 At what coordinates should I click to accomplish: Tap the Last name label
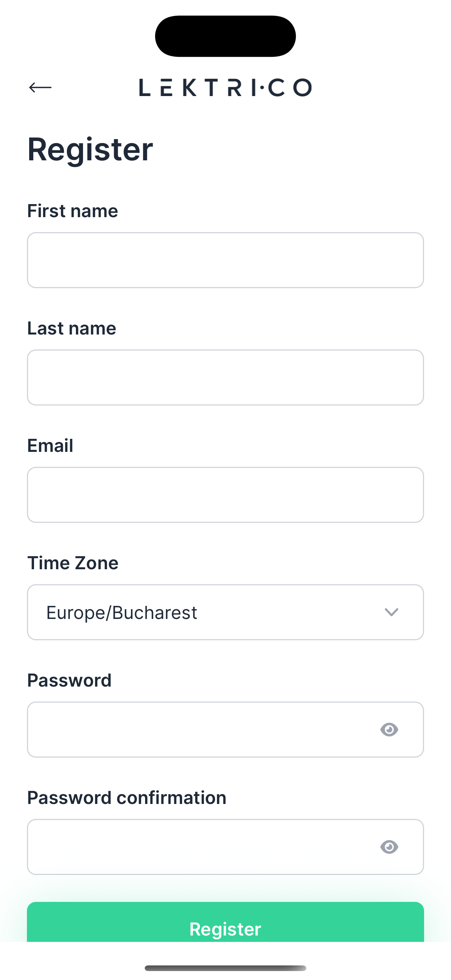click(x=71, y=328)
